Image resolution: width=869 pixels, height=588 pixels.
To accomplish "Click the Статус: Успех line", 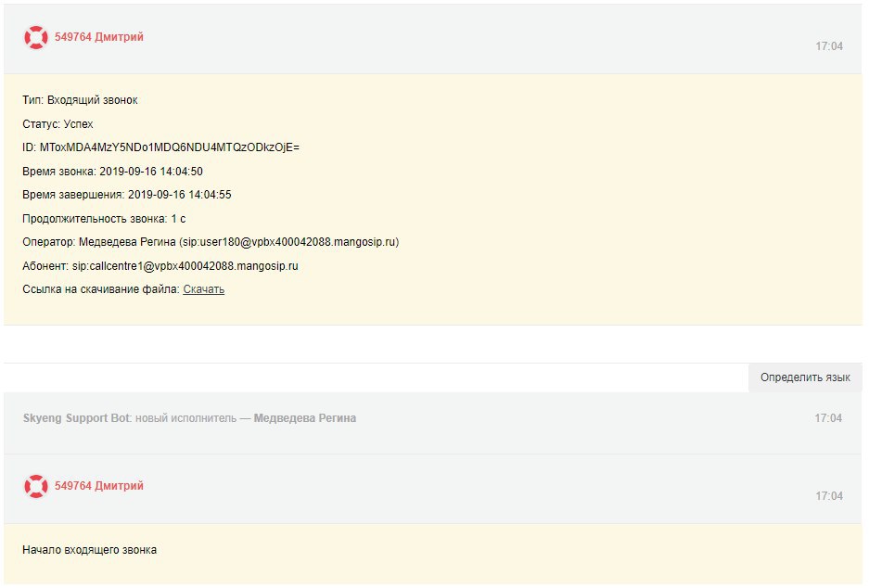I will (x=58, y=124).
